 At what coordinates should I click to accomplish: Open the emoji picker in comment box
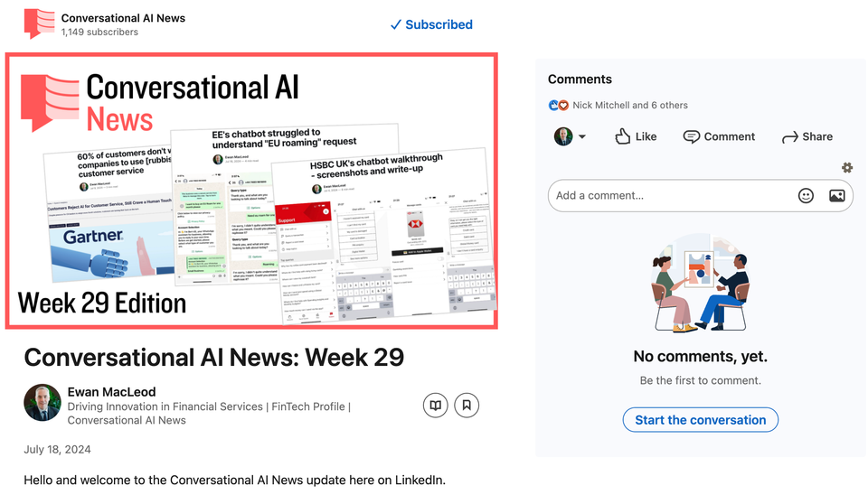(806, 195)
